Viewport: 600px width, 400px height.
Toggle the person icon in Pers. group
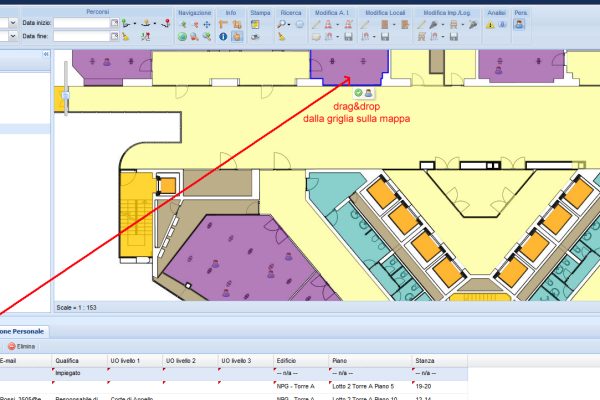point(519,24)
